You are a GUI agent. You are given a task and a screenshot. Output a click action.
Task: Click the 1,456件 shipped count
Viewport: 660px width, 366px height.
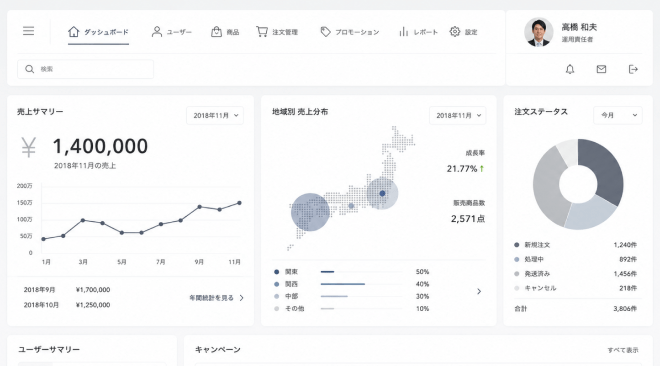pos(625,273)
